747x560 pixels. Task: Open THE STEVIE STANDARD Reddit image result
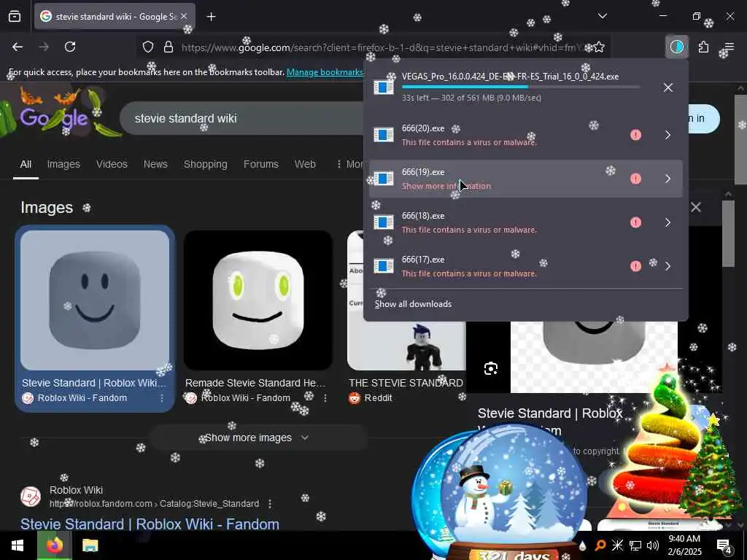[406, 300]
